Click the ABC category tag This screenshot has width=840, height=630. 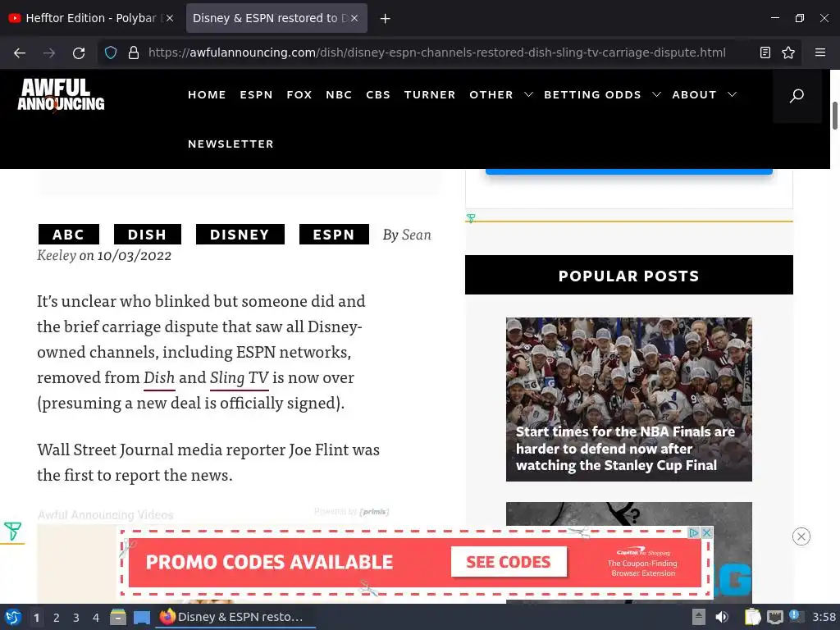pyautogui.click(x=69, y=234)
